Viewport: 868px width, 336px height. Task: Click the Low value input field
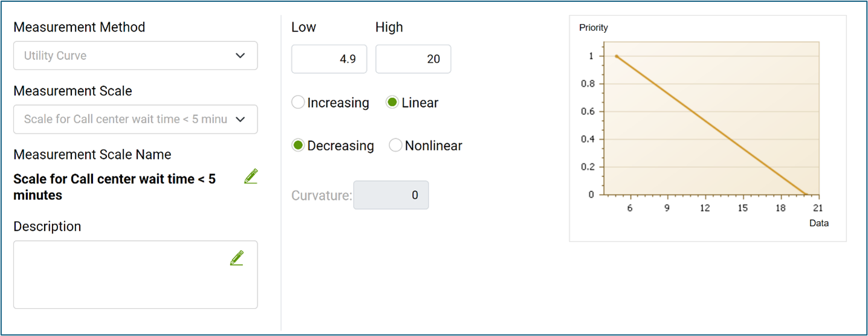[329, 59]
